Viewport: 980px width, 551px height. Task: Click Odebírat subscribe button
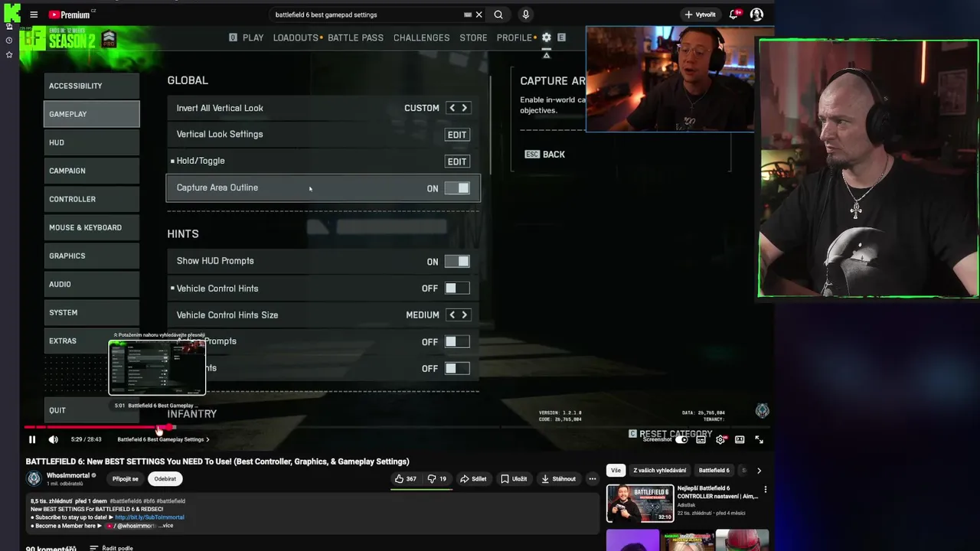(x=165, y=479)
